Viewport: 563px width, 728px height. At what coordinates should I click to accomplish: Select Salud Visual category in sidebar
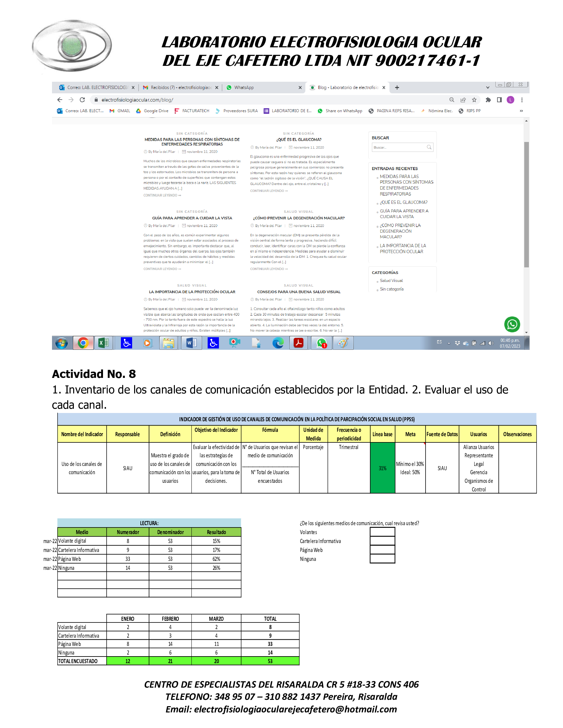pos(391,280)
